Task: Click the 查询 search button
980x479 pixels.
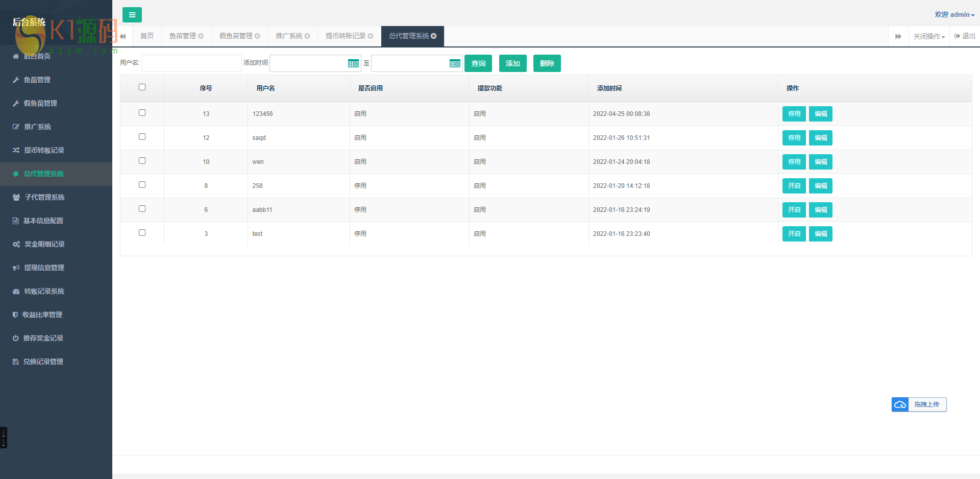Action: [x=478, y=63]
